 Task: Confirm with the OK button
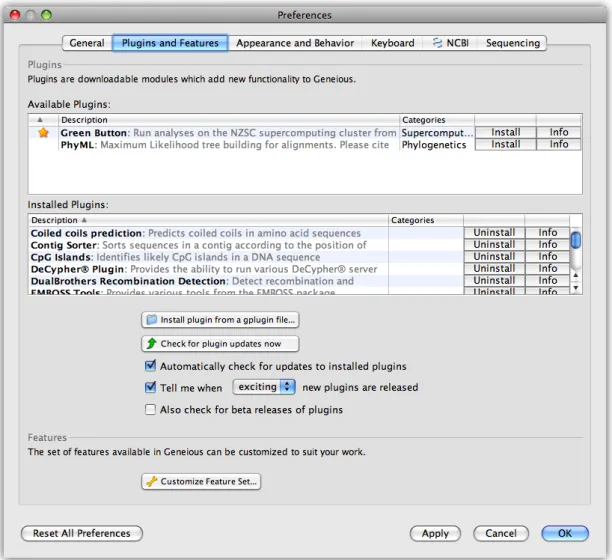[x=565, y=533]
